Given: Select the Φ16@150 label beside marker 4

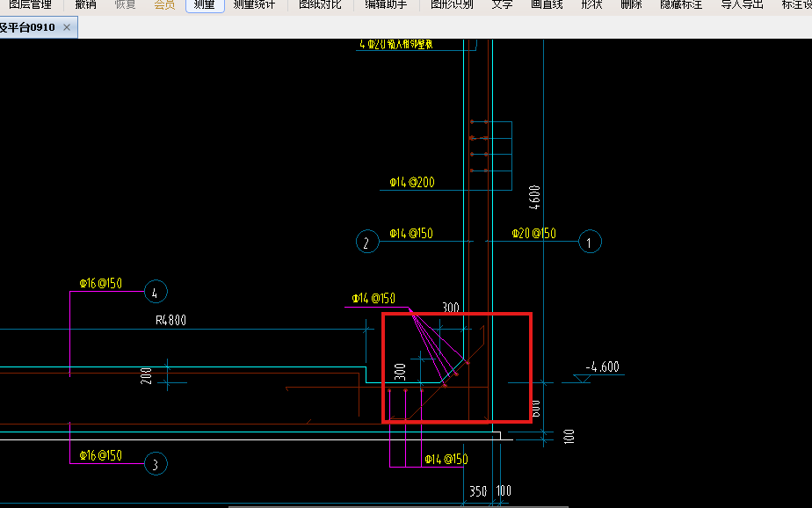Looking at the screenshot, I should click(x=100, y=283).
